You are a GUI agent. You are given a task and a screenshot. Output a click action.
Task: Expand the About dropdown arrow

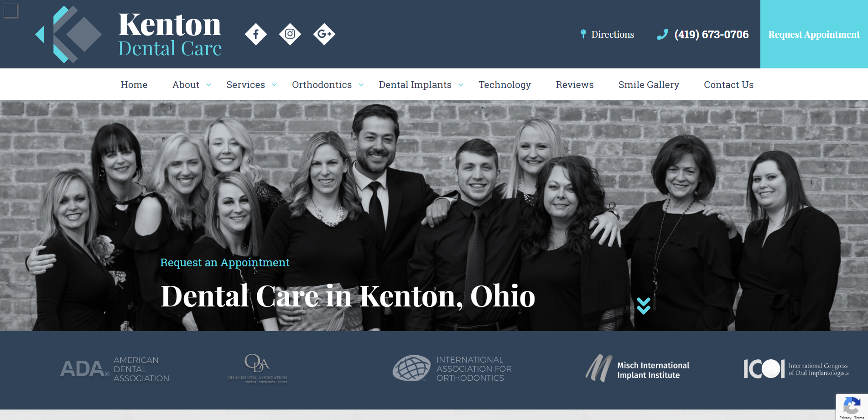(209, 85)
